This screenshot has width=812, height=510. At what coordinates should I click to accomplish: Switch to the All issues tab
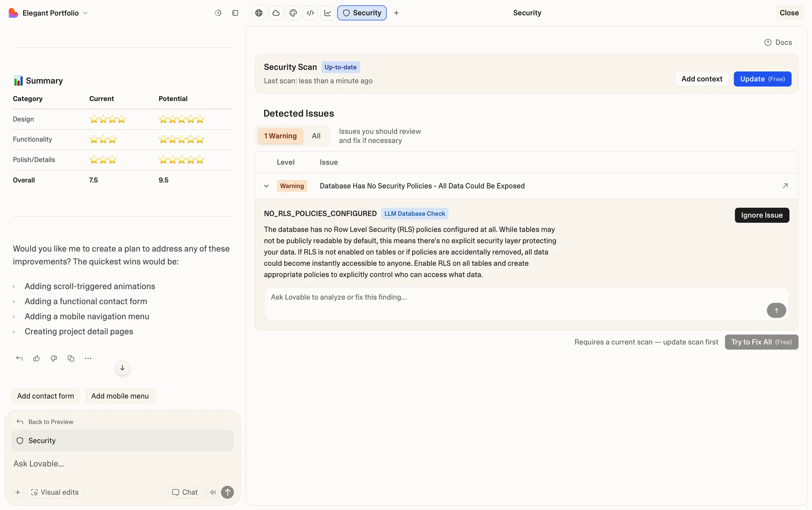coord(316,136)
